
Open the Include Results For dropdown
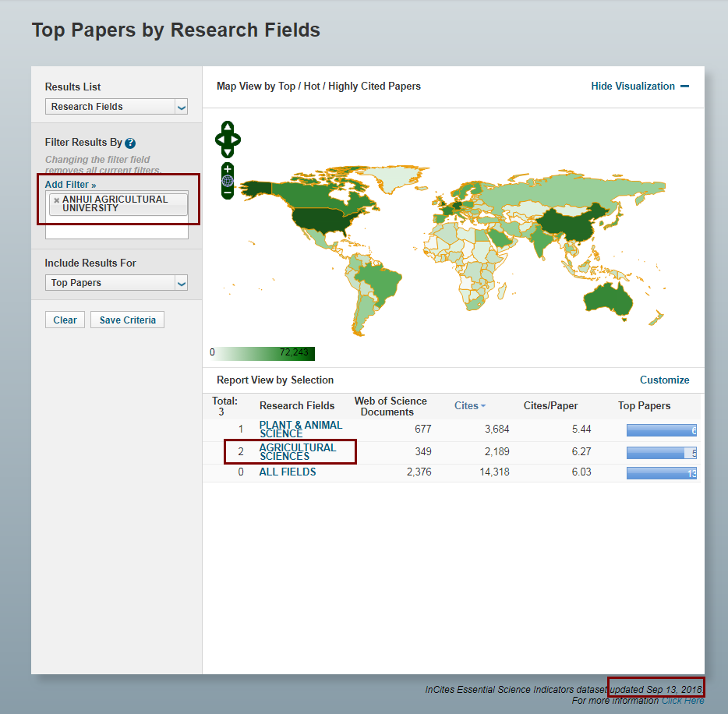[x=116, y=283]
